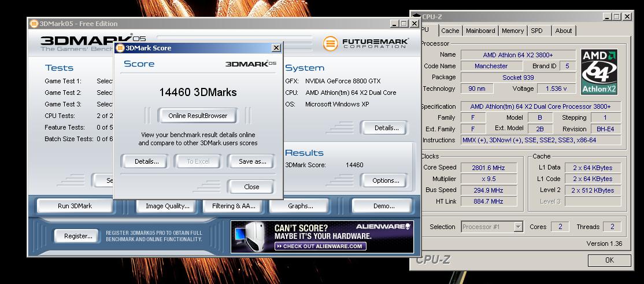644x284 pixels.
Task: Click the 3DMark05 title bar app icon
Action: (x=34, y=24)
